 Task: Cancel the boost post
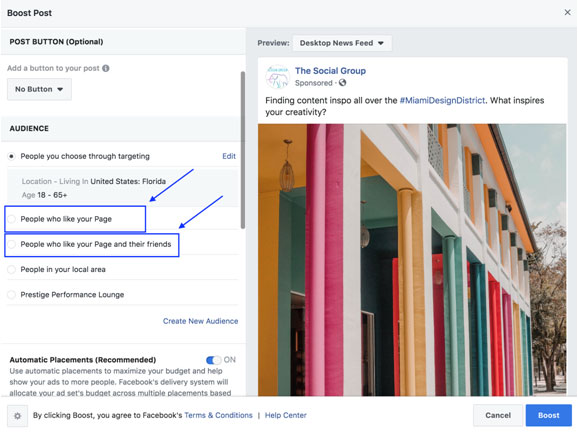coord(498,415)
